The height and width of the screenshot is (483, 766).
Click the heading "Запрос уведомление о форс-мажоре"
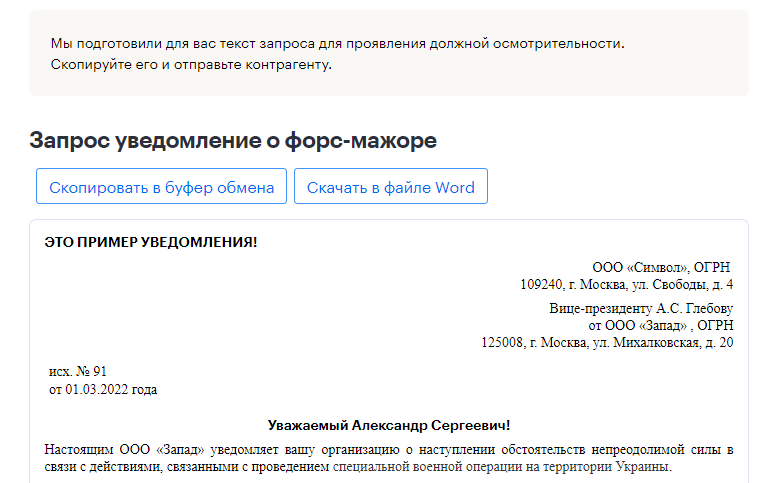point(233,140)
